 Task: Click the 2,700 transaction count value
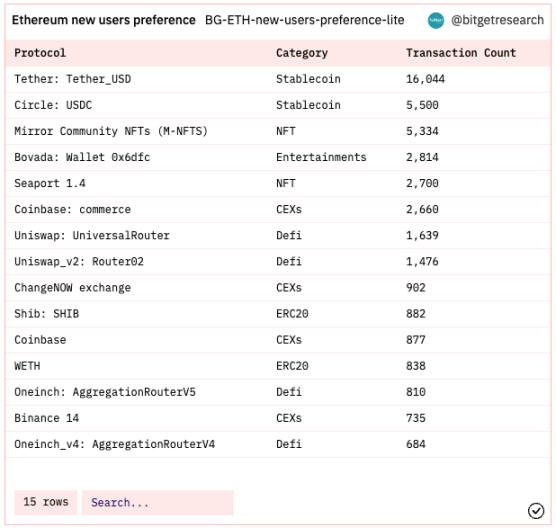[x=422, y=183]
